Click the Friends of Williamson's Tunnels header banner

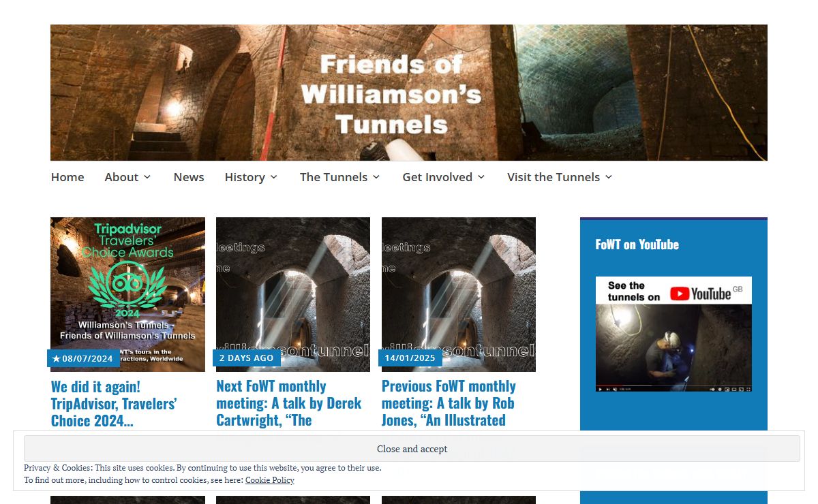[409, 93]
